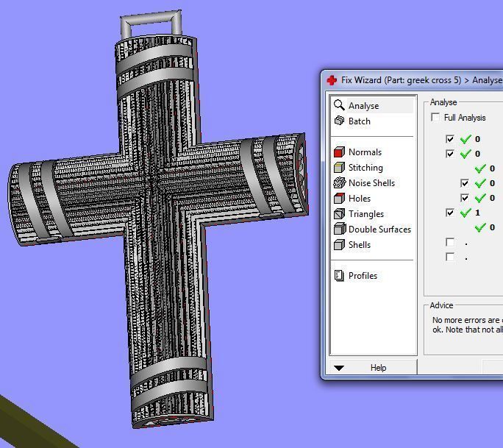Screen dimensions: 503x448
Task: Click the Shells cube icon
Action: [339, 244]
